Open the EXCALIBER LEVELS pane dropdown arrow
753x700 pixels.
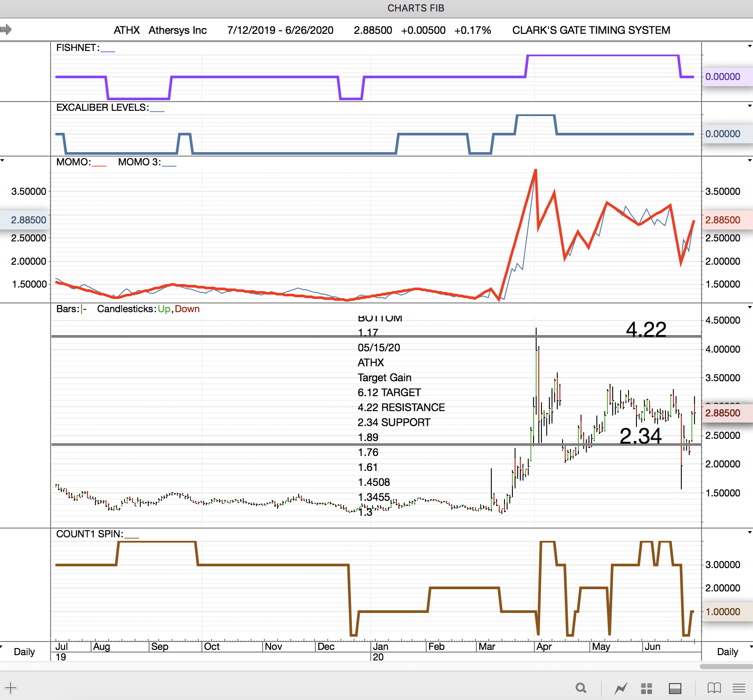click(749, 106)
